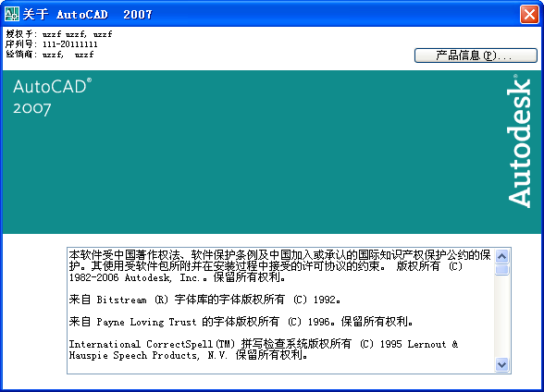
Task: Click the AutoCAD icon in the title bar
Action: (x=12, y=14)
